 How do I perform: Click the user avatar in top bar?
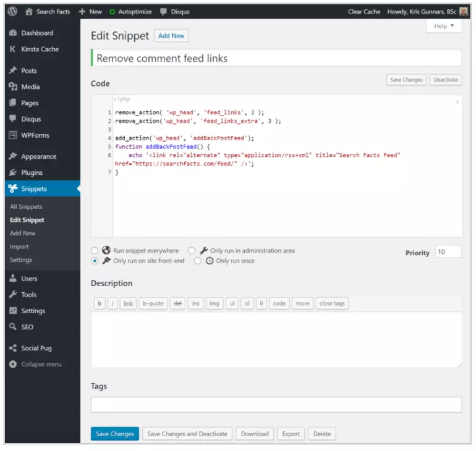click(x=463, y=12)
